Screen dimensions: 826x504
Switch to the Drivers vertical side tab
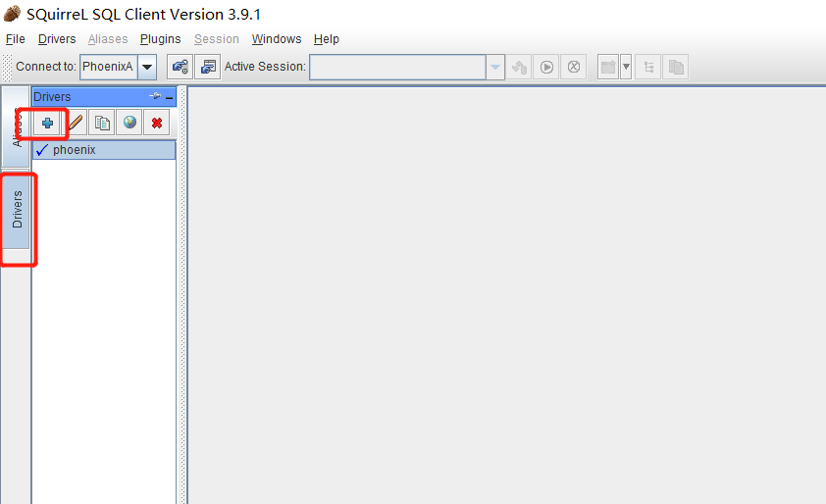point(17,210)
